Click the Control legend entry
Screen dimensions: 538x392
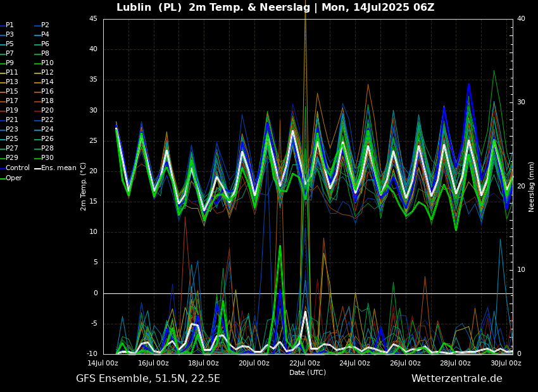[17, 168]
